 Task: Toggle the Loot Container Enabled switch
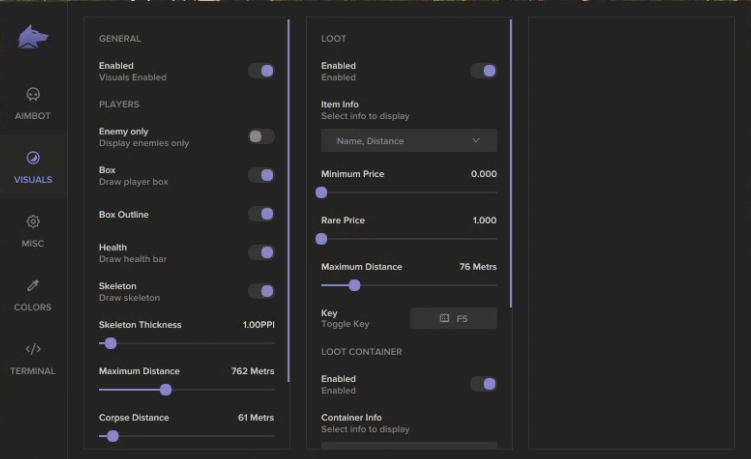(483, 384)
